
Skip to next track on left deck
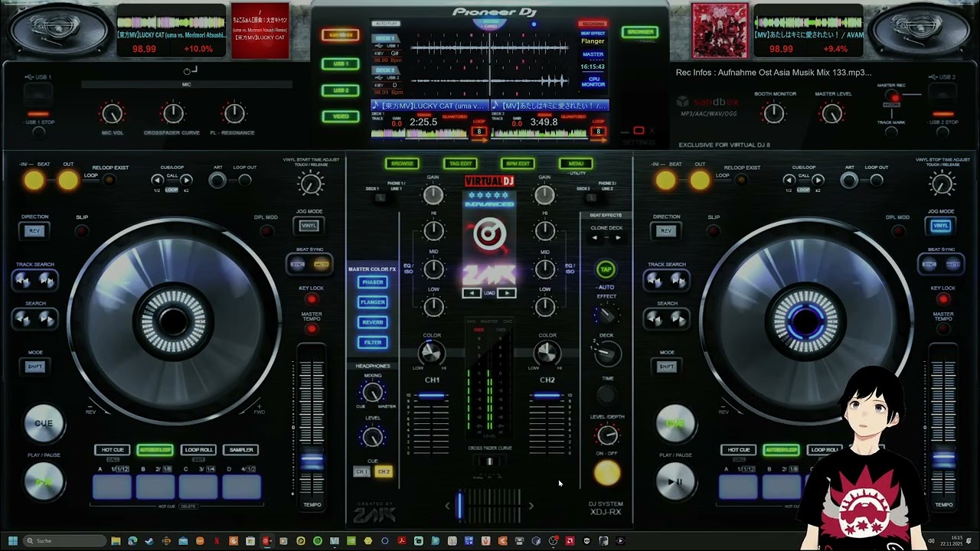[x=46, y=281]
